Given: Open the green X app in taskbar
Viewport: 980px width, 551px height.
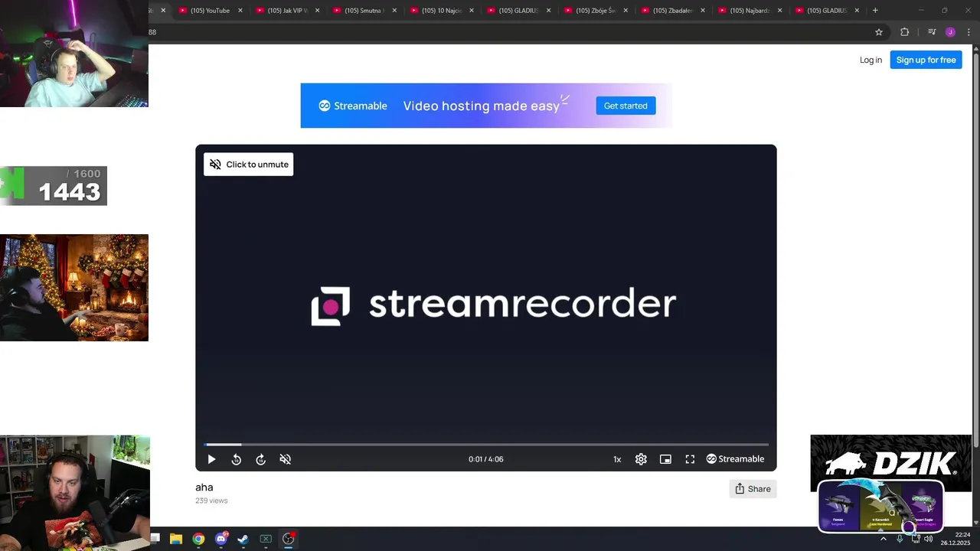Looking at the screenshot, I should tap(266, 539).
